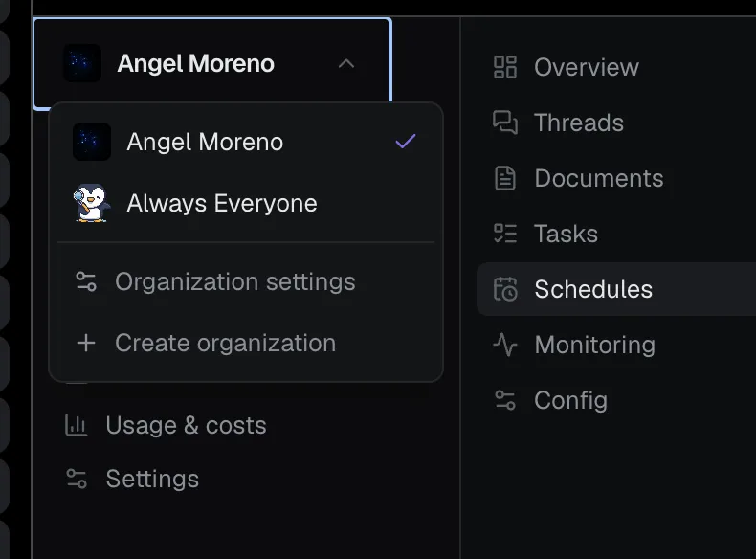
Task: Click the Config sliders icon
Action: tap(505, 400)
